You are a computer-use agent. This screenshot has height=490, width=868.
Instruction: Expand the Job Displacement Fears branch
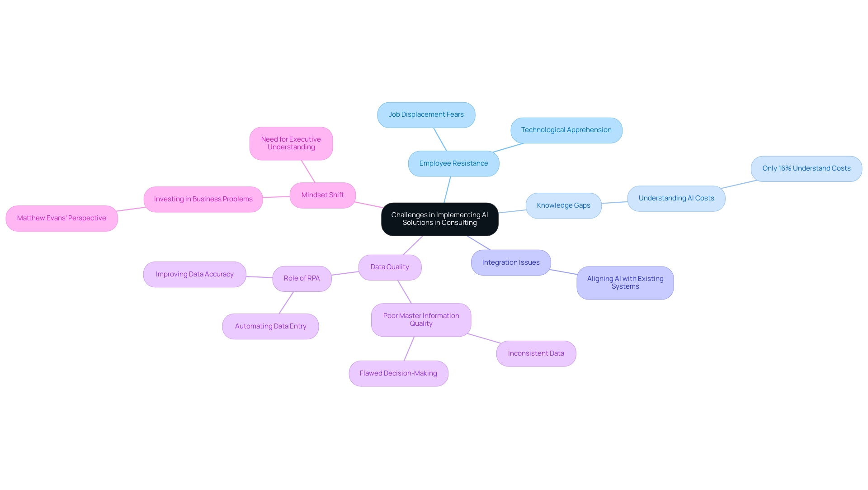[x=426, y=114]
